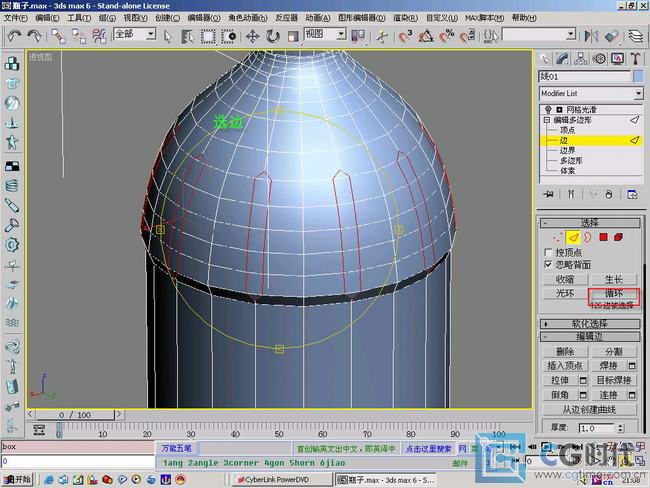Viewport: 650px width, 488px height.
Task: Click the 厚度 spinner arrows
Action: 620,428
